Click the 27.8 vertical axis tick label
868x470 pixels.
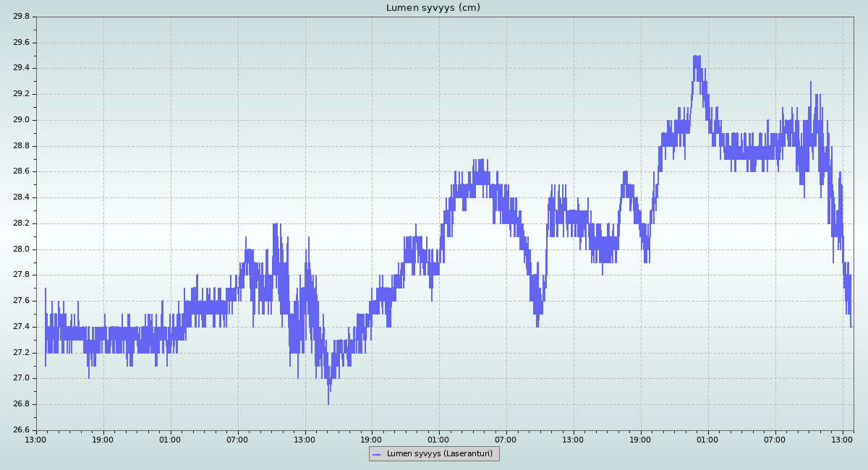pos(21,275)
